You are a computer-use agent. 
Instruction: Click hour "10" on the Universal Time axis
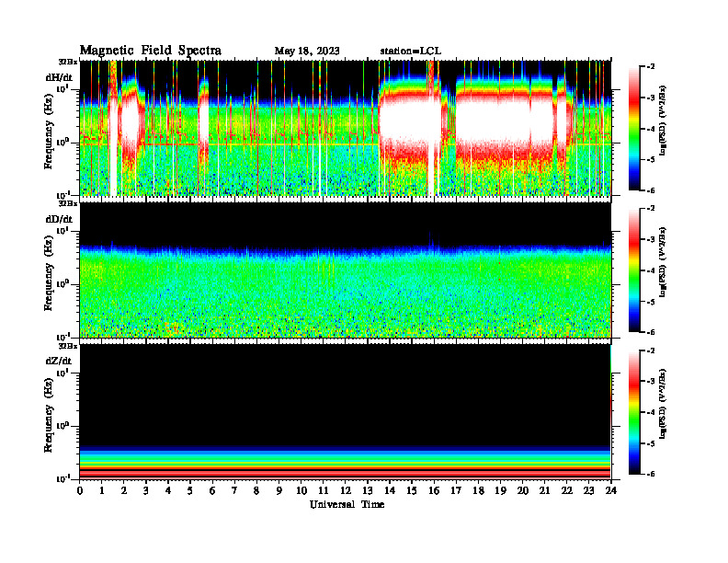point(301,490)
